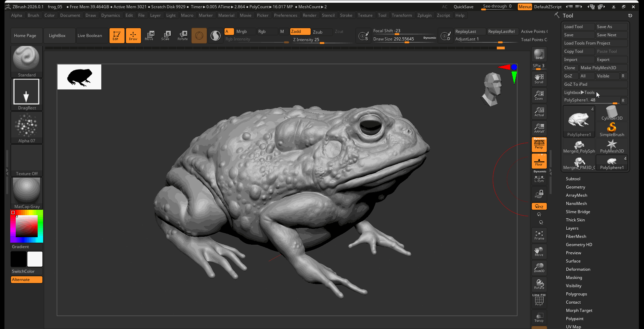Click the Zoom3D navigation icon

click(539, 268)
